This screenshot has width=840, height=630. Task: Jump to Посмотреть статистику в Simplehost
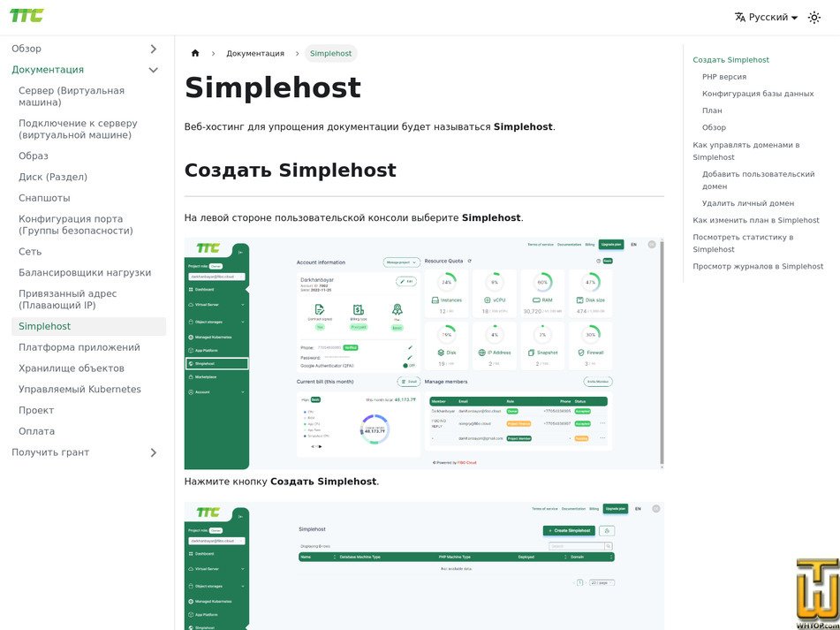coord(743,243)
